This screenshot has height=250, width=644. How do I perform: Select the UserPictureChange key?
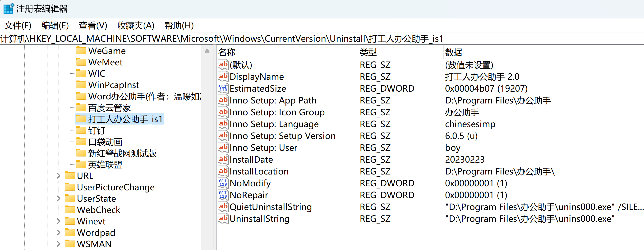tap(115, 187)
